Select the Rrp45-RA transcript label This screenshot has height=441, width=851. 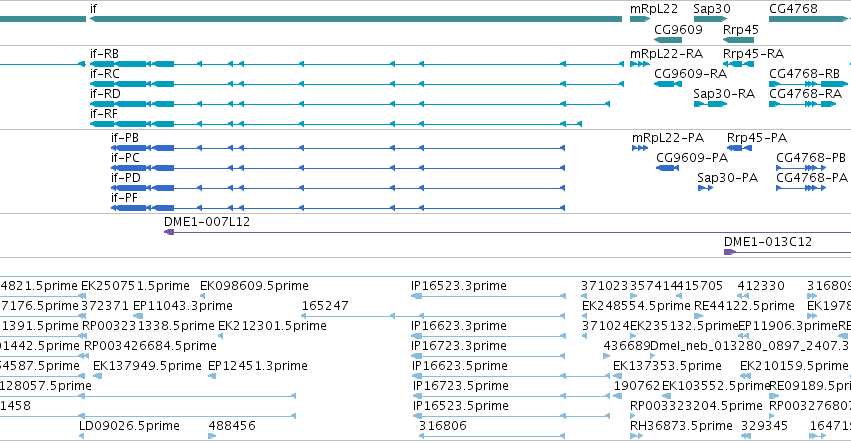click(753, 54)
